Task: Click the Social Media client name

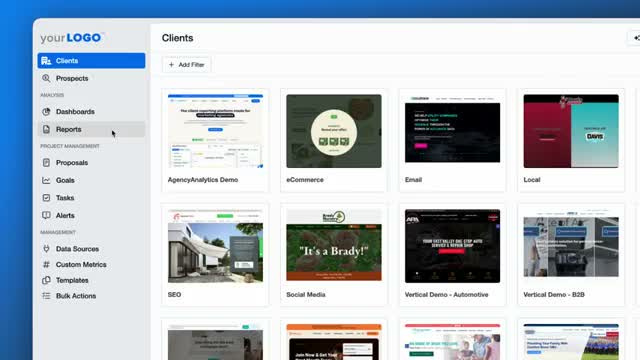Action: [x=306, y=294]
